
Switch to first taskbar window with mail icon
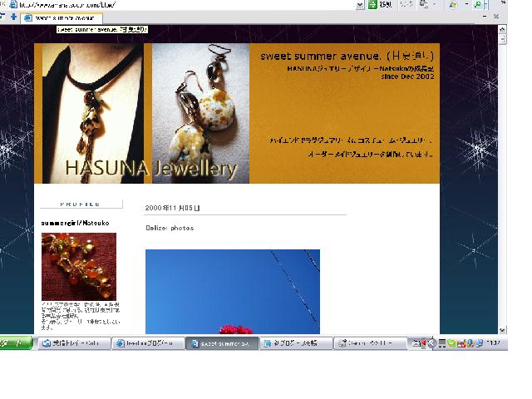[74, 343]
